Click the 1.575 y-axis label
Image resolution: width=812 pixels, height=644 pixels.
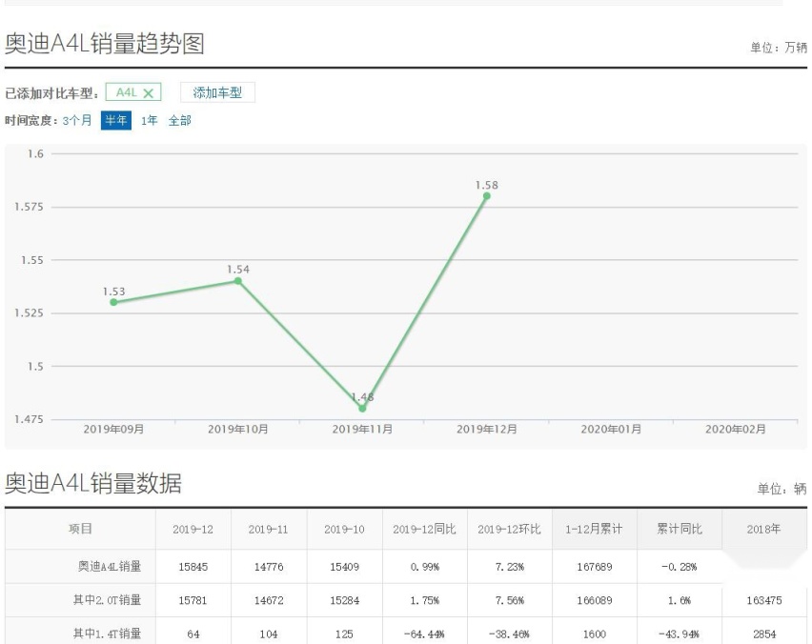point(29,207)
